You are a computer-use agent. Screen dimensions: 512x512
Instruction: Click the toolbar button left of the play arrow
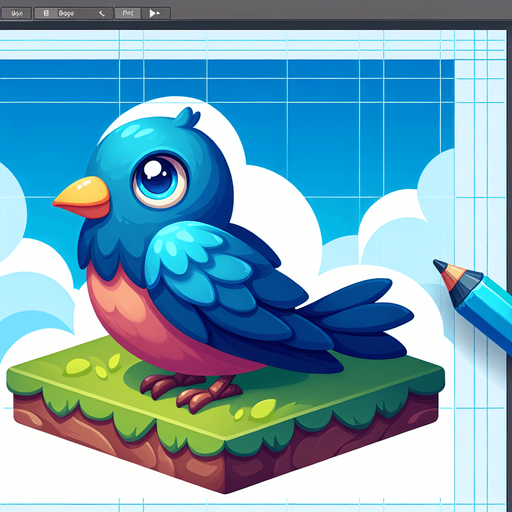click(x=128, y=13)
